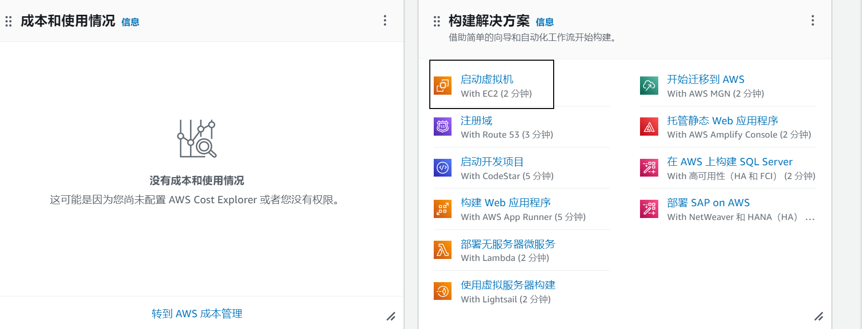Viewport: 868px width, 329px height.
Task: Click the orange Lightsail icon
Action: (x=443, y=291)
